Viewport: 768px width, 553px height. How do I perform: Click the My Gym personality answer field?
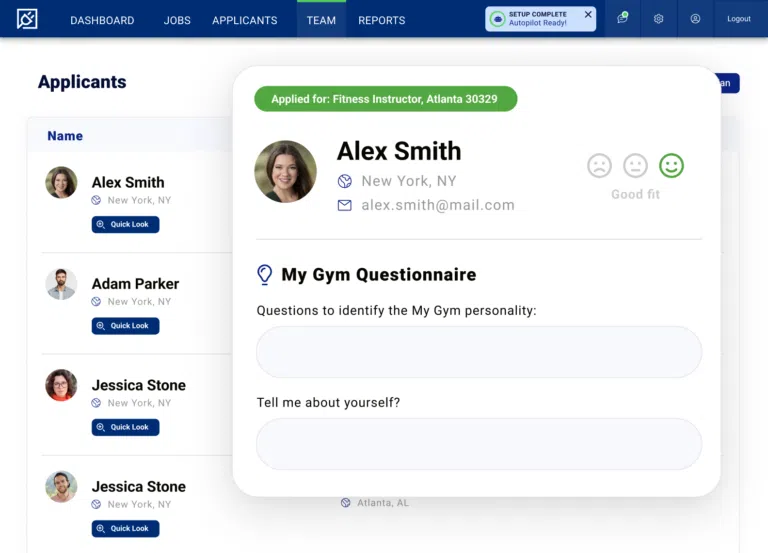tap(479, 352)
